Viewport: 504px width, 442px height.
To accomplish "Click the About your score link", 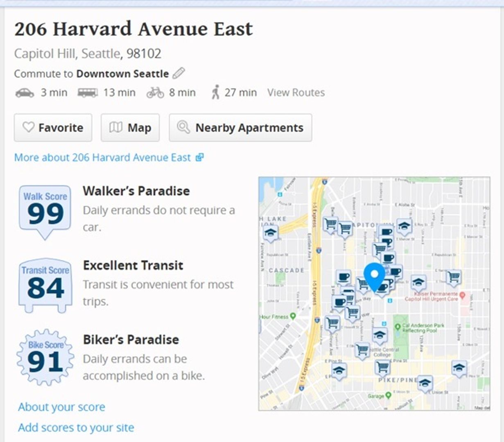I will (x=61, y=407).
